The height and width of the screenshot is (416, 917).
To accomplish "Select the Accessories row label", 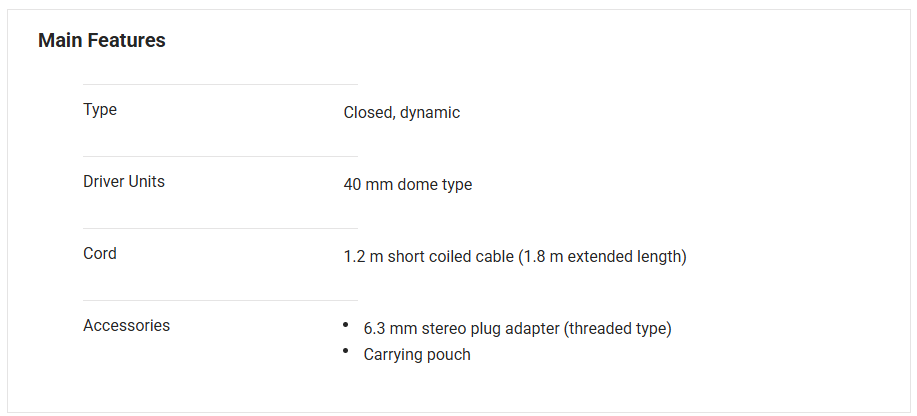I will pyautogui.click(x=126, y=326).
